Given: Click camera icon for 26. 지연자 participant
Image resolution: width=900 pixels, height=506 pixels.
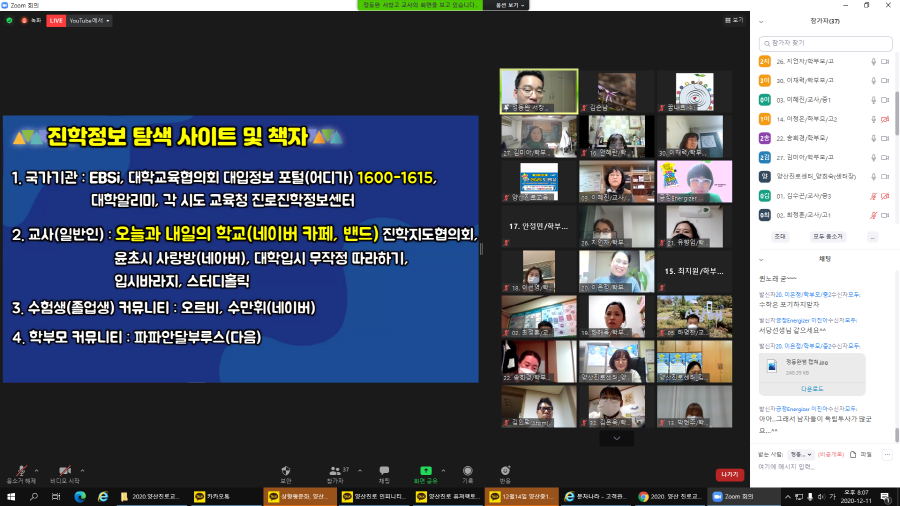Looking at the screenshot, I should click(885, 61).
